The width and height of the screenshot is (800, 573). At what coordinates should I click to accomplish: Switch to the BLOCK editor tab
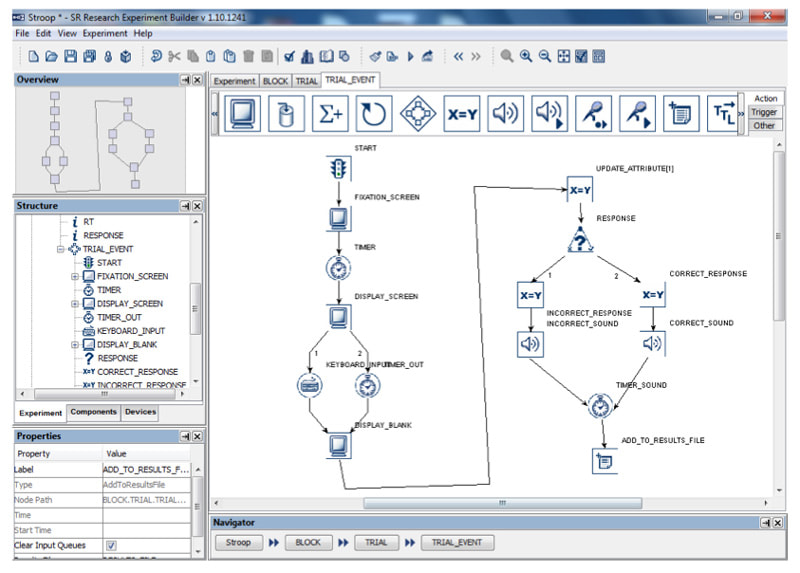276,81
